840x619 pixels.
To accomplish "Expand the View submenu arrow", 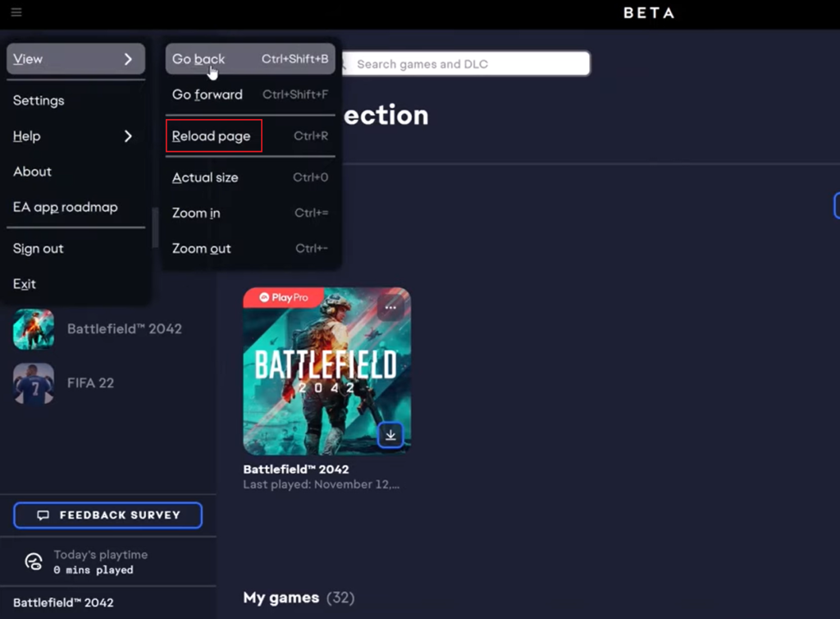I will click(128, 59).
